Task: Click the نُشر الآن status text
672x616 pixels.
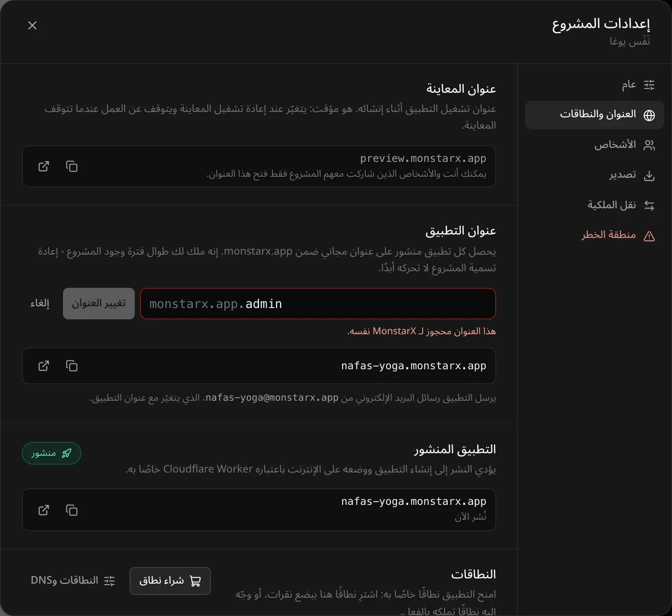Action: (x=470, y=517)
